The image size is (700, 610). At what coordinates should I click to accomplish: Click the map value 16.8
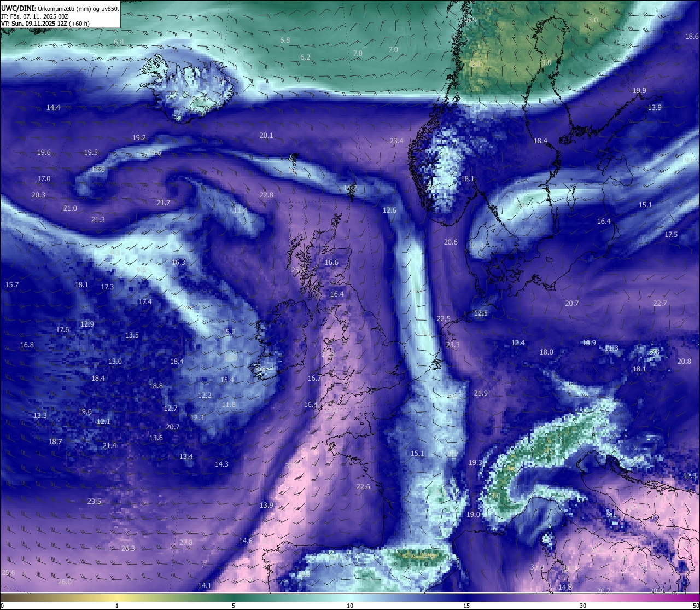click(27, 345)
